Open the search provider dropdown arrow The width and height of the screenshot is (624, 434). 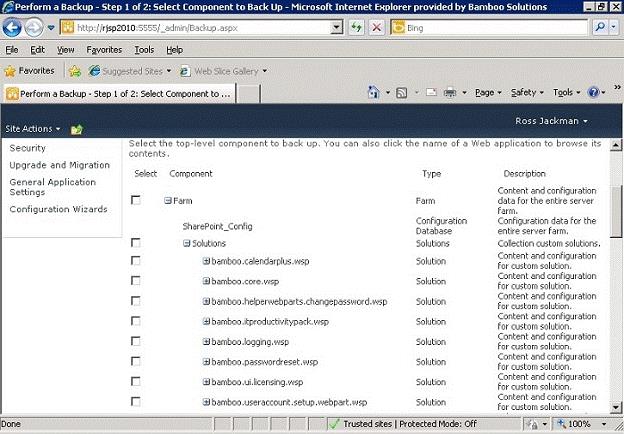tap(613, 27)
